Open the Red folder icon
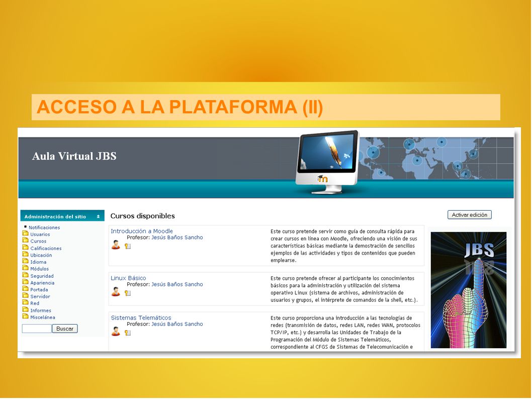532x399 pixels. 26,302
